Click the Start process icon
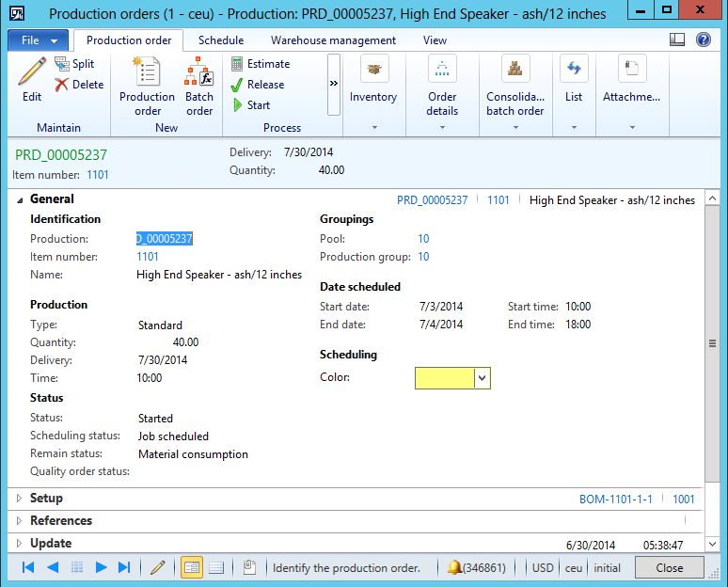The height and width of the screenshot is (587, 728). [250, 105]
